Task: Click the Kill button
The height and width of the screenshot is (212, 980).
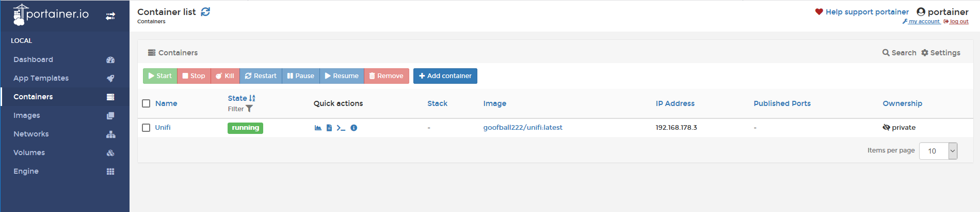Action: pyautogui.click(x=225, y=76)
